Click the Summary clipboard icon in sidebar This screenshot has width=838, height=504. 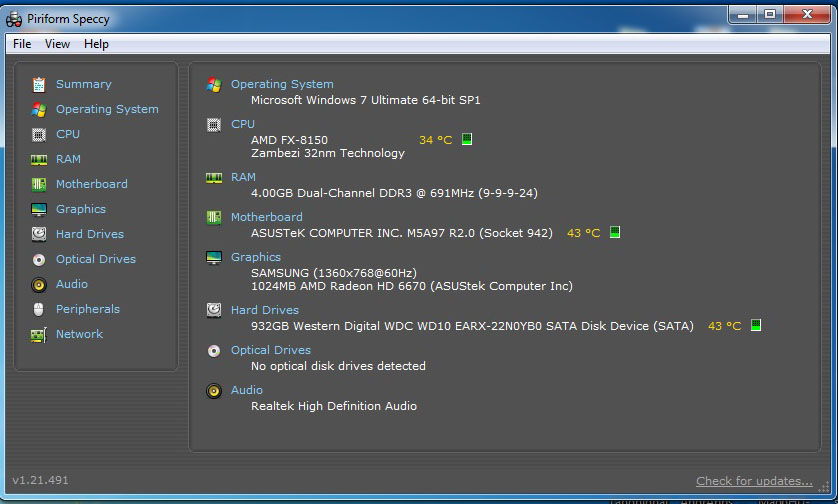click(x=39, y=84)
